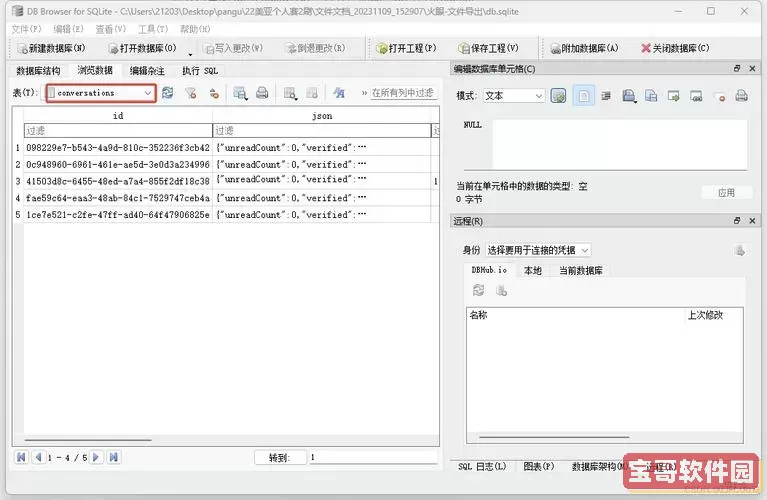
Task: Open the conversations table dropdown
Action: pos(101,93)
